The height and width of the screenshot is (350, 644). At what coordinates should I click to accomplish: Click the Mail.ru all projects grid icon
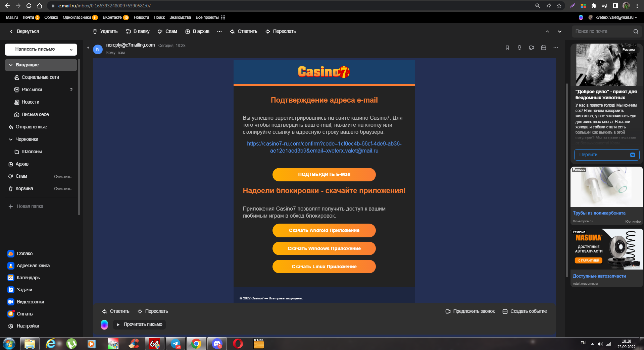[x=223, y=17]
